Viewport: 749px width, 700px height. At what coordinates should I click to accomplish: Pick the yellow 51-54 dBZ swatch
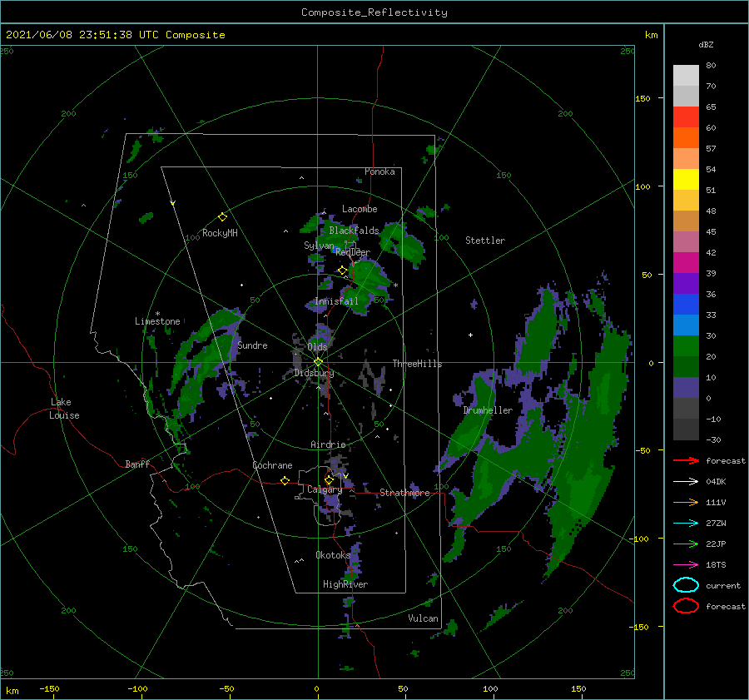[x=686, y=180]
